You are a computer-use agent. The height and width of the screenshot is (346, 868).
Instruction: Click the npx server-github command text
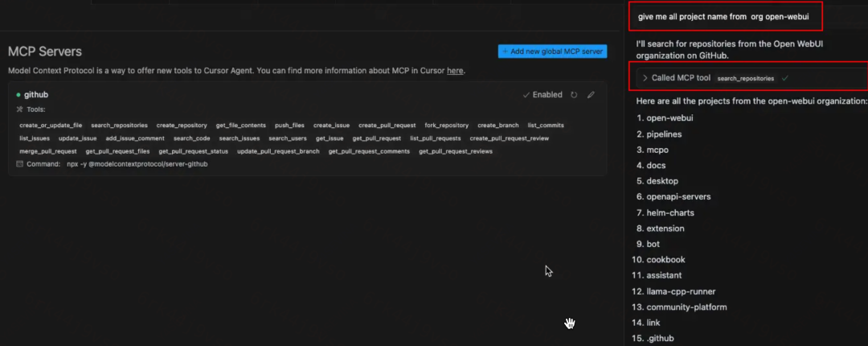137,164
